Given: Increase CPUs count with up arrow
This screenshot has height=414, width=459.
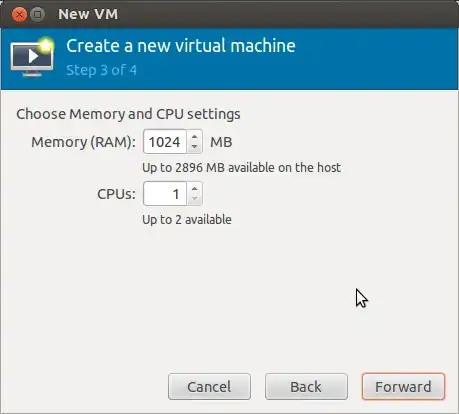Looking at the screenshot, I should point(195,188).
